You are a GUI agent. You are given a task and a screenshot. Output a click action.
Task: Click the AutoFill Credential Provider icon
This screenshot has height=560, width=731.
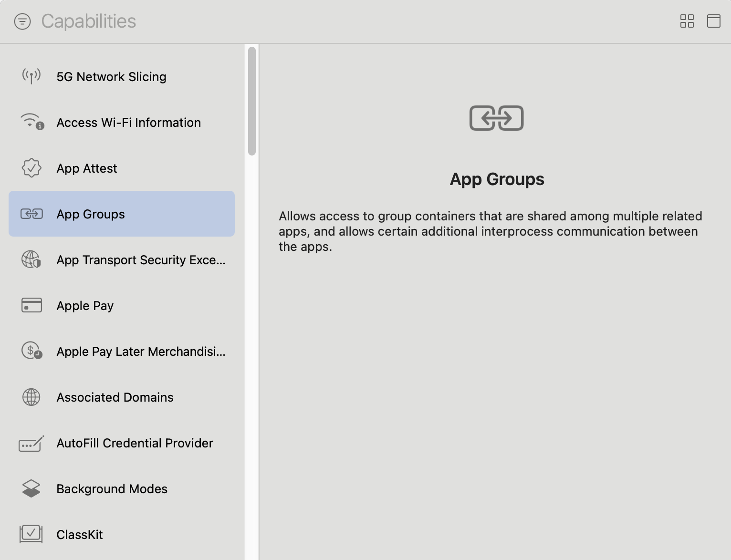click(x=31, y=443)
